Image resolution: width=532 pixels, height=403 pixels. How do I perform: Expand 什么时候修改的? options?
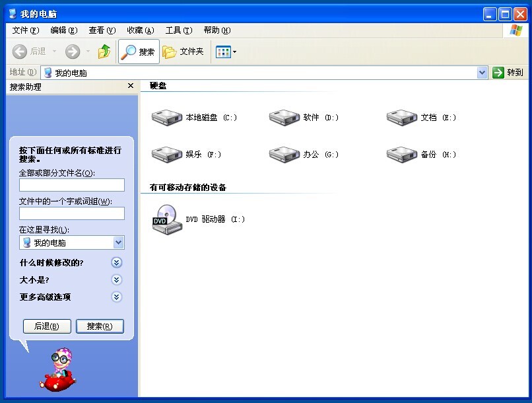116,262
